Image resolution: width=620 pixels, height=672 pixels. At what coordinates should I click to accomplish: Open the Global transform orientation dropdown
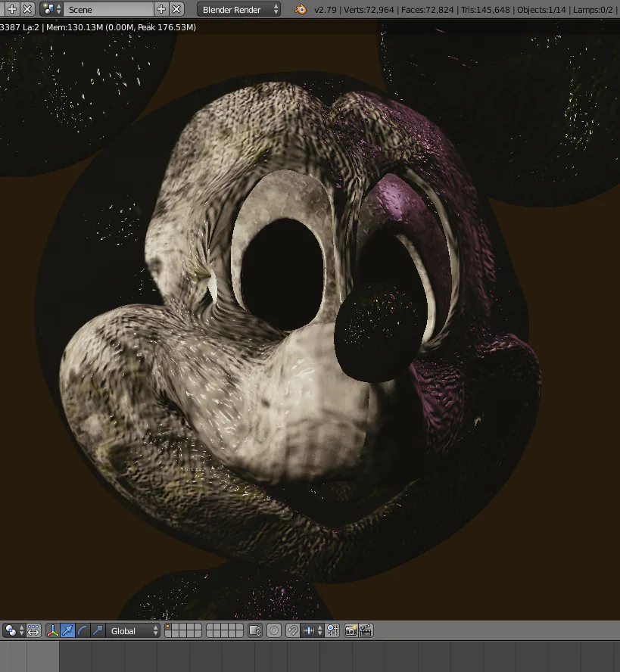(133, 630)
